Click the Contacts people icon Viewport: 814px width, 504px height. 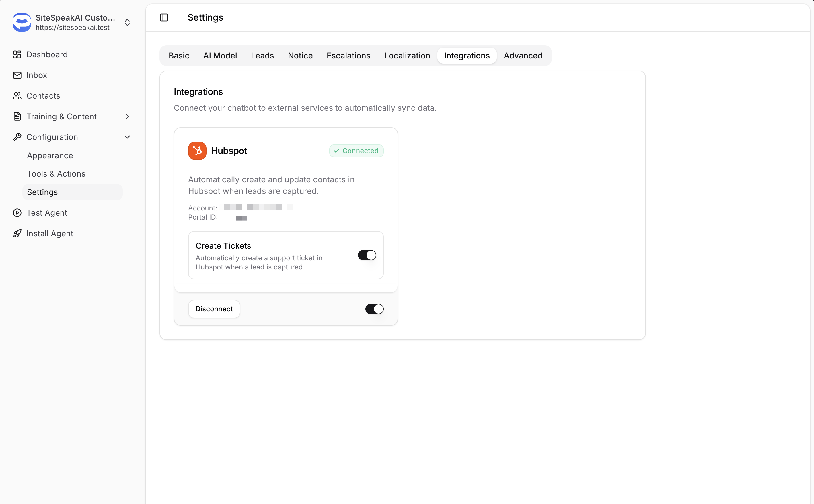(17, 96)
